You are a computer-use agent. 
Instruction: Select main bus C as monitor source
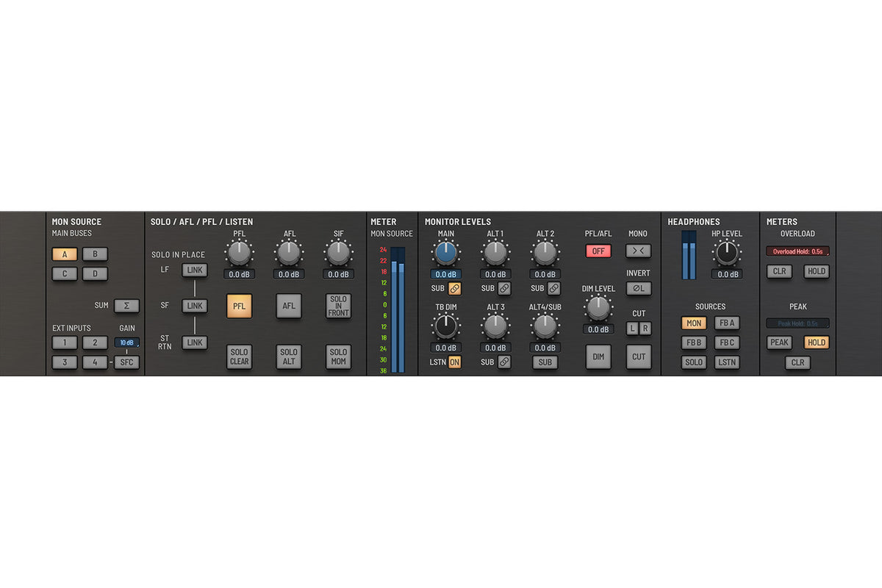[65, 274]
